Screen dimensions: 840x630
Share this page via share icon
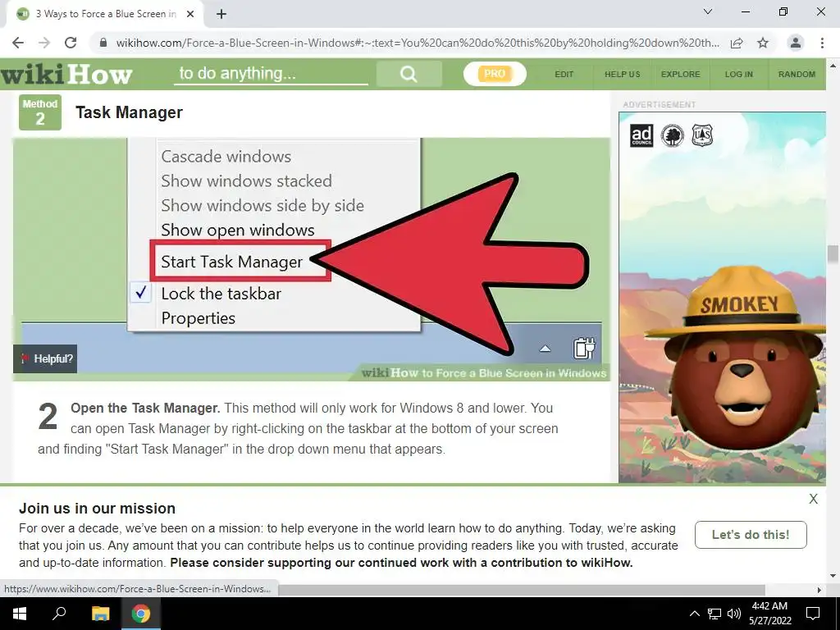(x=737, y=43)
